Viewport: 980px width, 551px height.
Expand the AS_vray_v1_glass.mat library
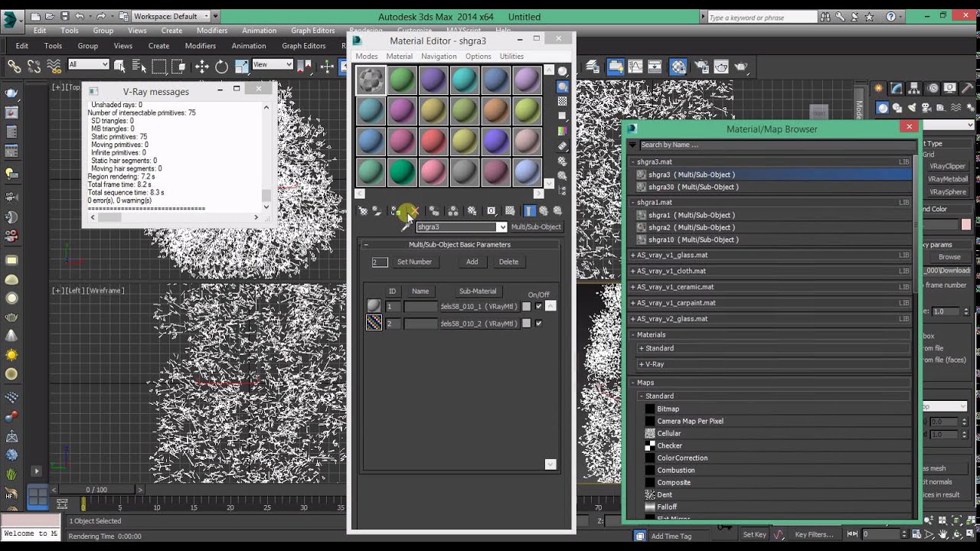633,255
